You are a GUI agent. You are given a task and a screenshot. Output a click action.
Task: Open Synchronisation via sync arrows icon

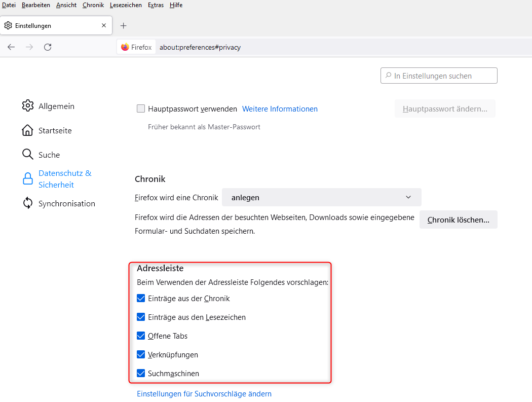click(27, 203)
